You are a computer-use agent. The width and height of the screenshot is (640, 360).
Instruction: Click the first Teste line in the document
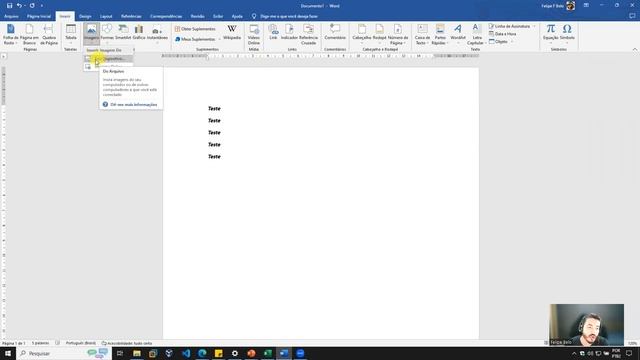(x=214, y=109)
